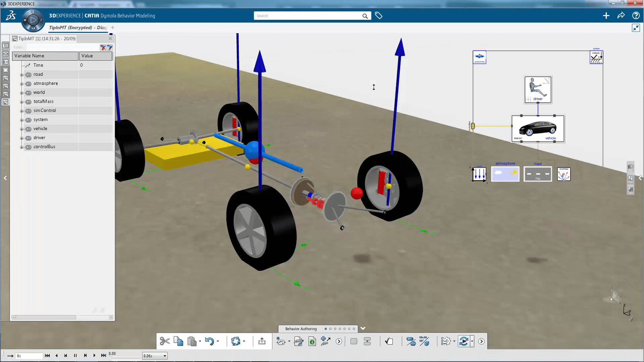Expand the driver variable node
Screen dimensions: 644x362
22,138
